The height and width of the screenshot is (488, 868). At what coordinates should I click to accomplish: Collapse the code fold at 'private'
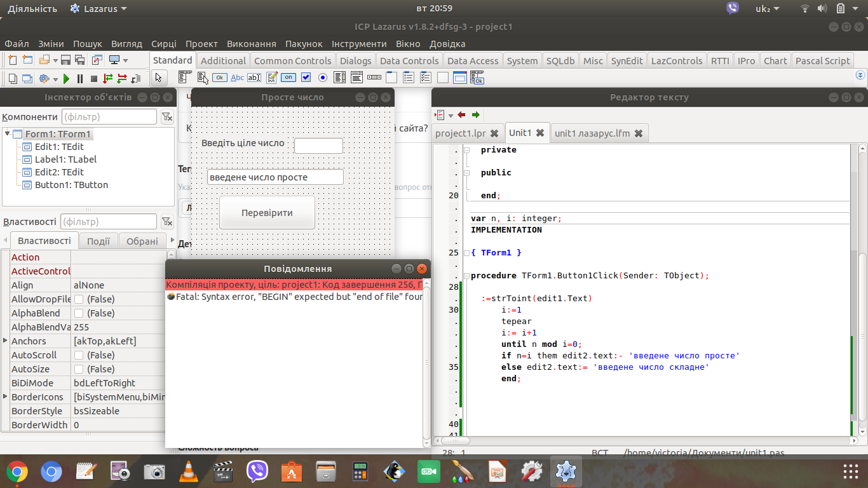tap(466, 150)
